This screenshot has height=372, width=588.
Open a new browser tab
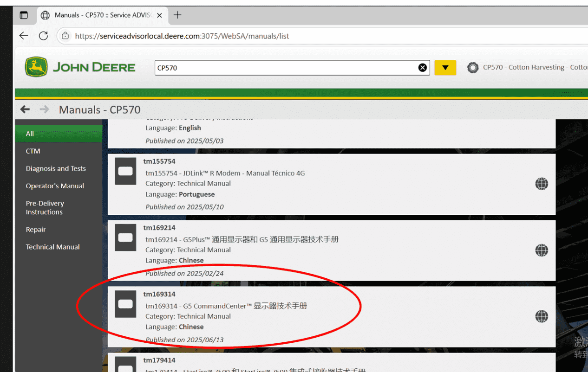pyautogui.click(x=177, y=15)
